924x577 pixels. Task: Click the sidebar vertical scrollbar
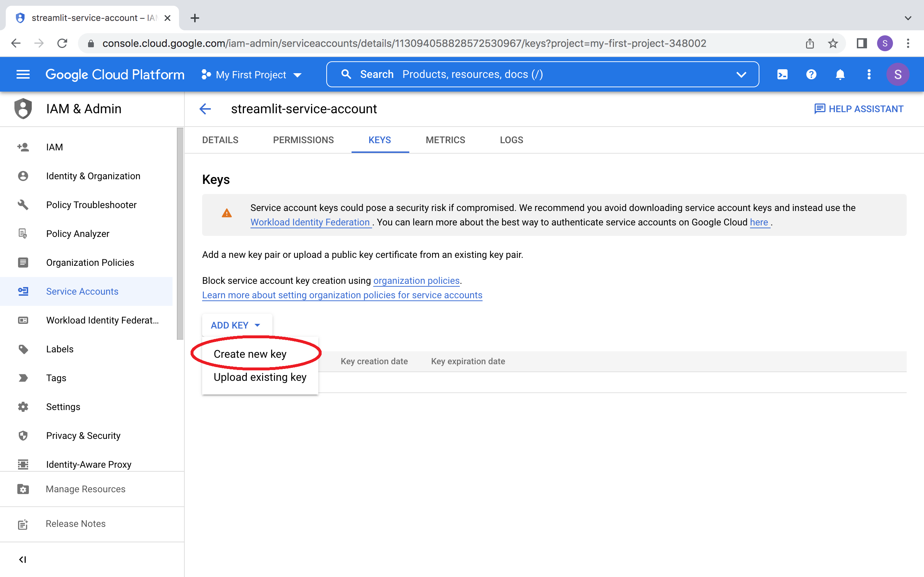point(180,234)
